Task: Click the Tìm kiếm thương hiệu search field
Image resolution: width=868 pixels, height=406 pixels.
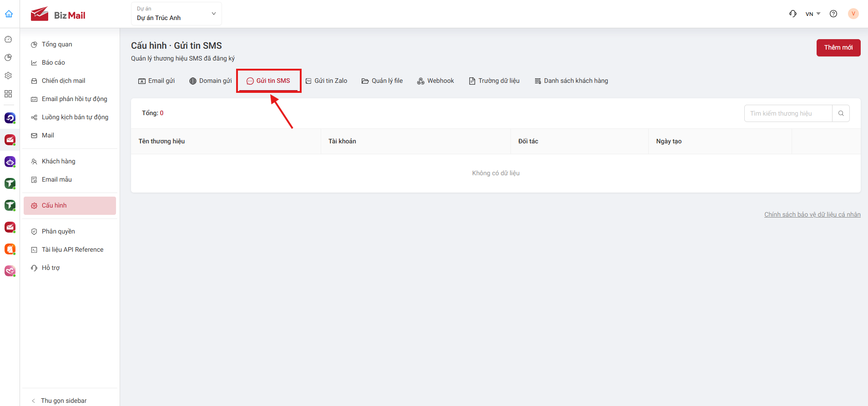Action: pos(788,113)
